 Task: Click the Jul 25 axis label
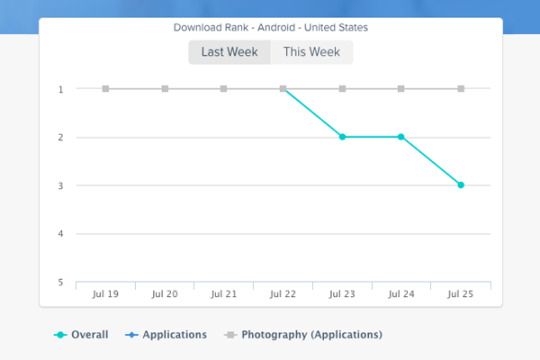[x=460, y=294]
